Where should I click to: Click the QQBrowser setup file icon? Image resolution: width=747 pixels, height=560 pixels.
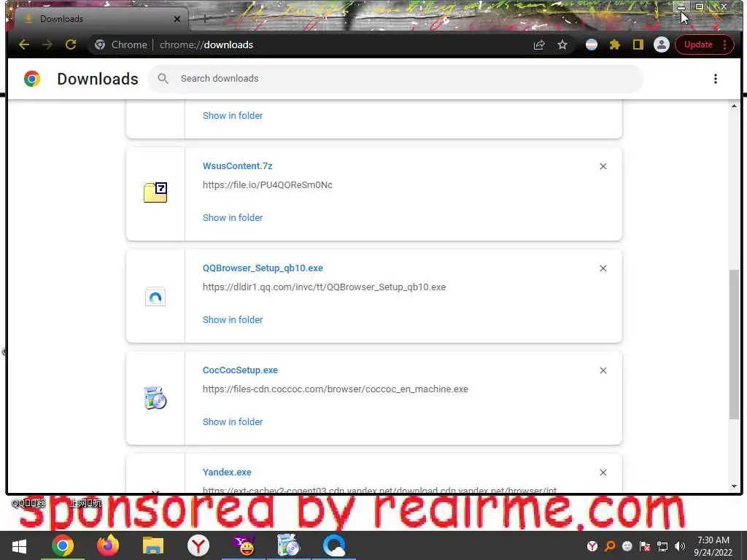(155, 297)
